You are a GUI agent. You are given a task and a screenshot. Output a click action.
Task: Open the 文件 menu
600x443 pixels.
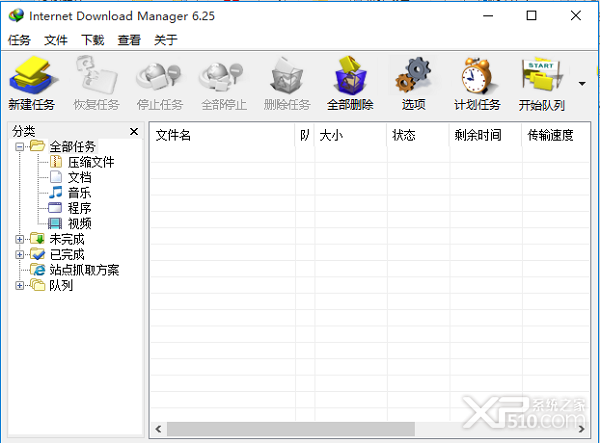(x=56, y=40)
